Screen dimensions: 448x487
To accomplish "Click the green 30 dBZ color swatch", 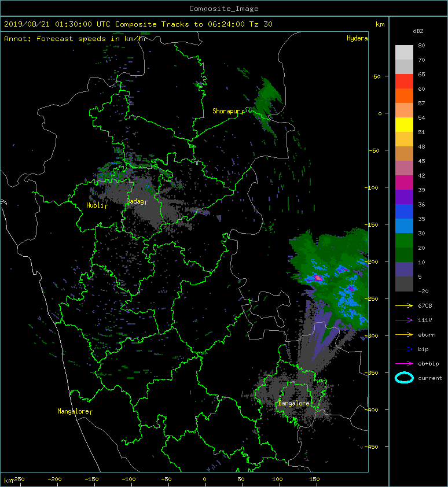I will [x=404, y=240].
